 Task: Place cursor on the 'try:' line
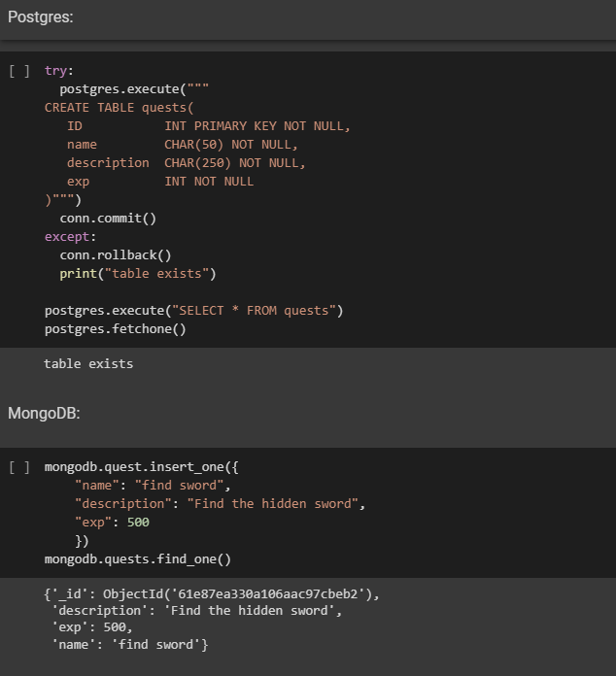(x=59, y=71)
